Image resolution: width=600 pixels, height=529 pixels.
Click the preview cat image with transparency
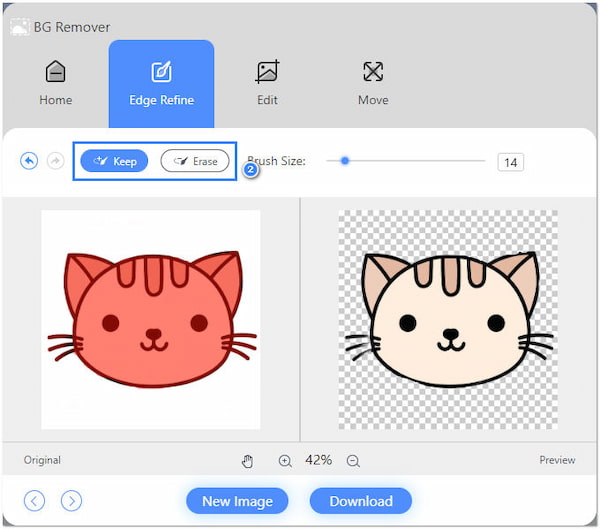pyautogui.click(x=448, y=320)
